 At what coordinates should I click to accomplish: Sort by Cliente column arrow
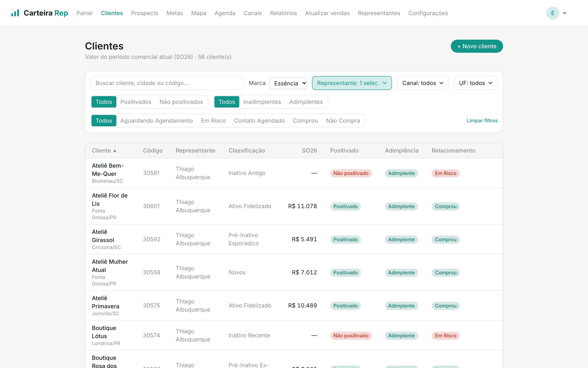pos(115,151)
